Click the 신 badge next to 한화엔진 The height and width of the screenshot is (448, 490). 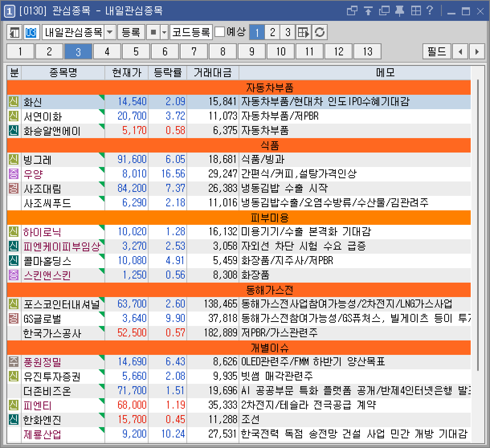(x=14, y=420)
